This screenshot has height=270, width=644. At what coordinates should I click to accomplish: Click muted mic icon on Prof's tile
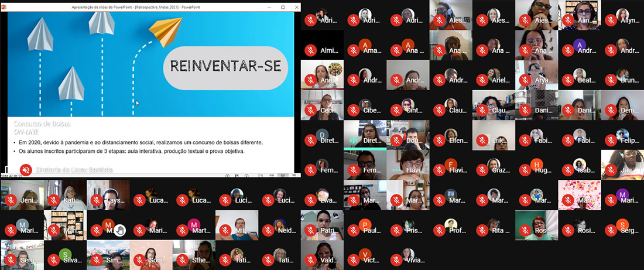click(439, 230)
